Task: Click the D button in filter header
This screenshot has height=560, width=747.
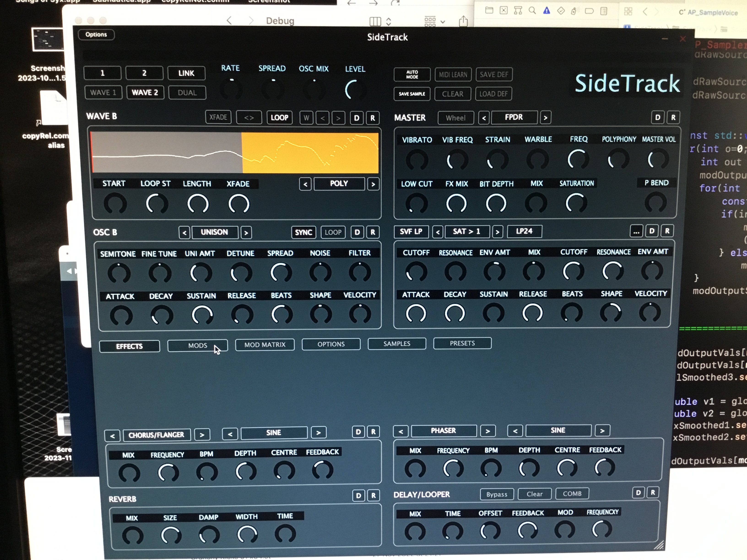Action: pyautogui.click(x=652, y=231)
